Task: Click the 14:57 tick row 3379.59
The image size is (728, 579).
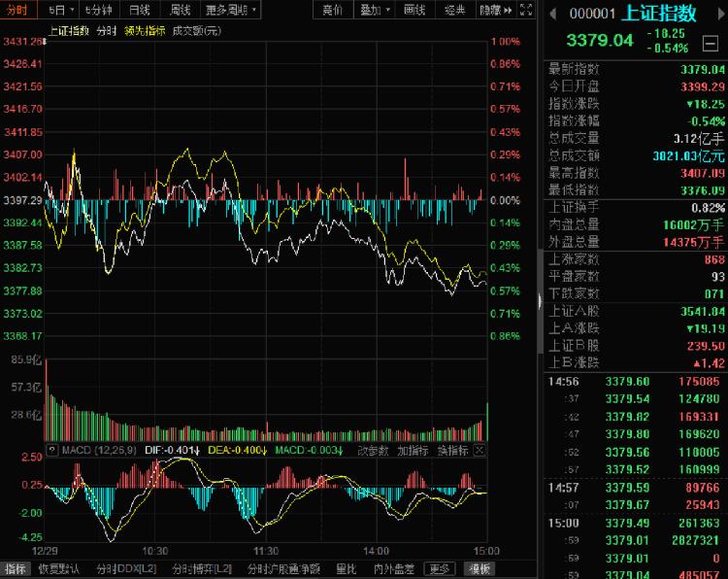Action: [634, 488]
